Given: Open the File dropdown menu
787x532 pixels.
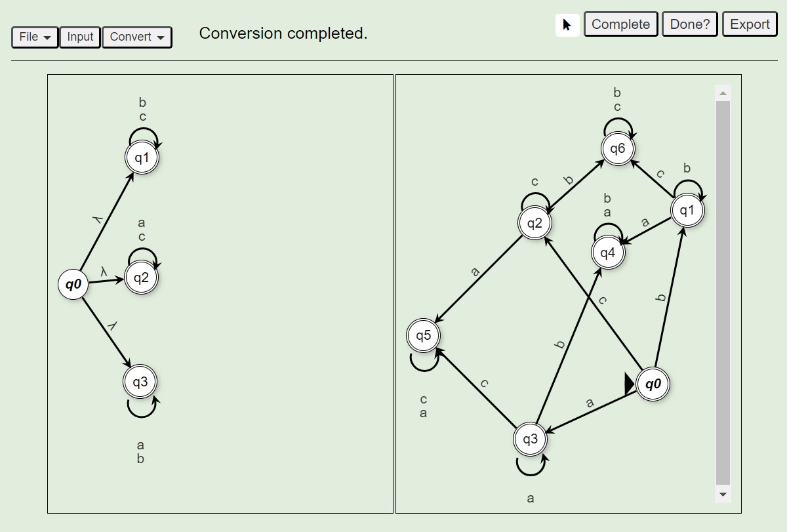Looking at the screenshot, I should tap(35, 37).
